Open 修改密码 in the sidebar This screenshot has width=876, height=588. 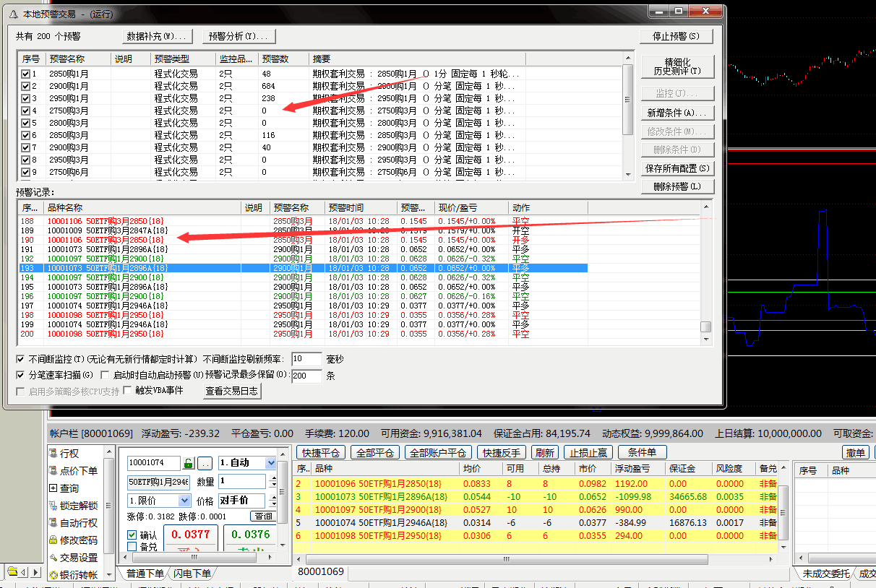pos(53,540)
